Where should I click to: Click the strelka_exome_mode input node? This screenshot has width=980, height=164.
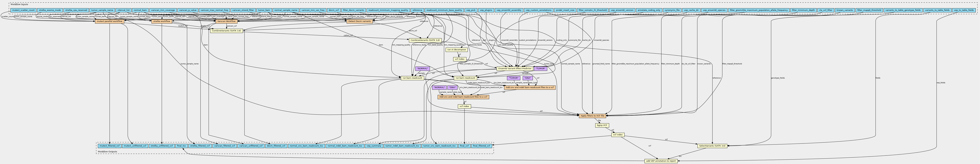click(x=50, y=10)
